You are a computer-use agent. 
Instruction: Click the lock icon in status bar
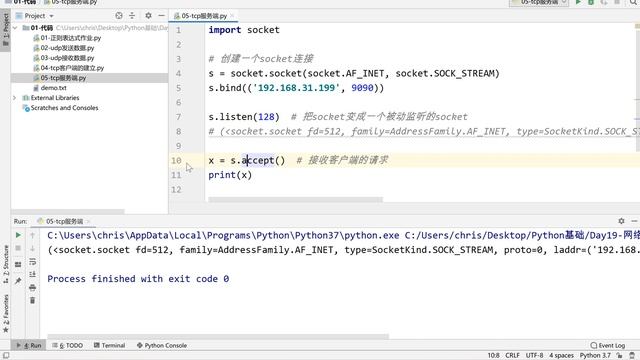(619, 356)
